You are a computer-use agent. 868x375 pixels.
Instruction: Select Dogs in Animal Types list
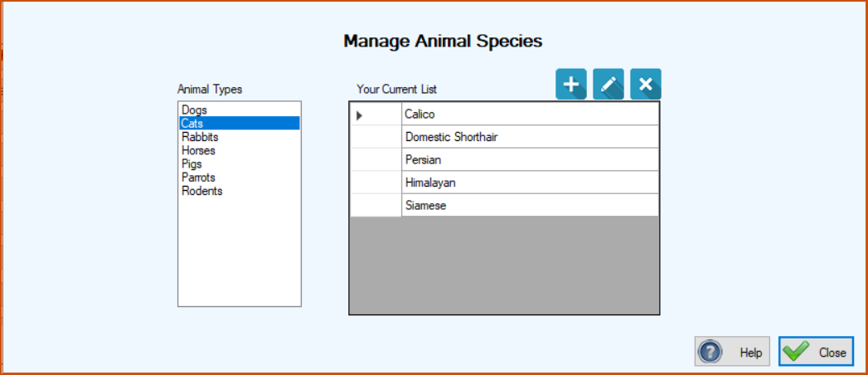coord(239,110)
